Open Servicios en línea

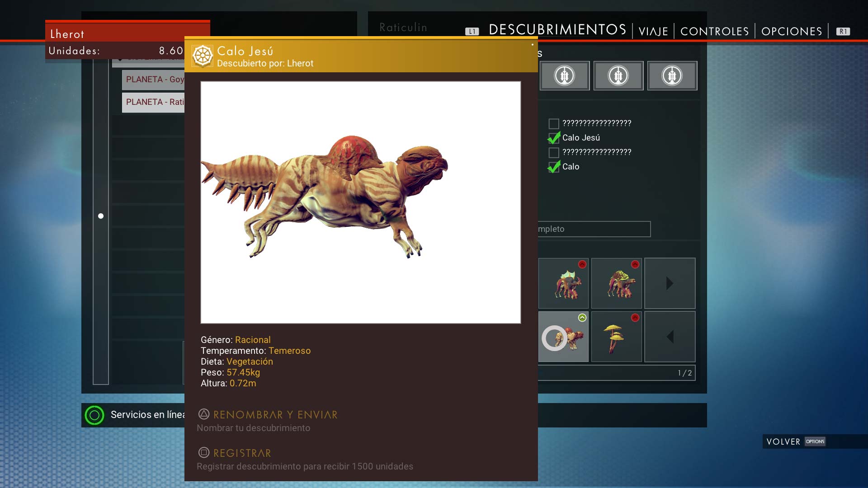(x=147, y=415)
